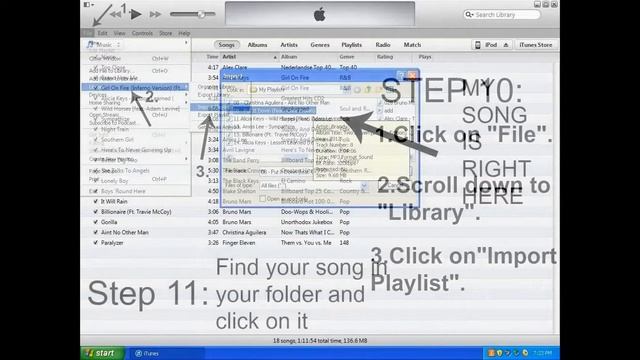Viewport: 640px width, 360px height.
Task: Switch to the Songs tab
Action: (226, 45)
